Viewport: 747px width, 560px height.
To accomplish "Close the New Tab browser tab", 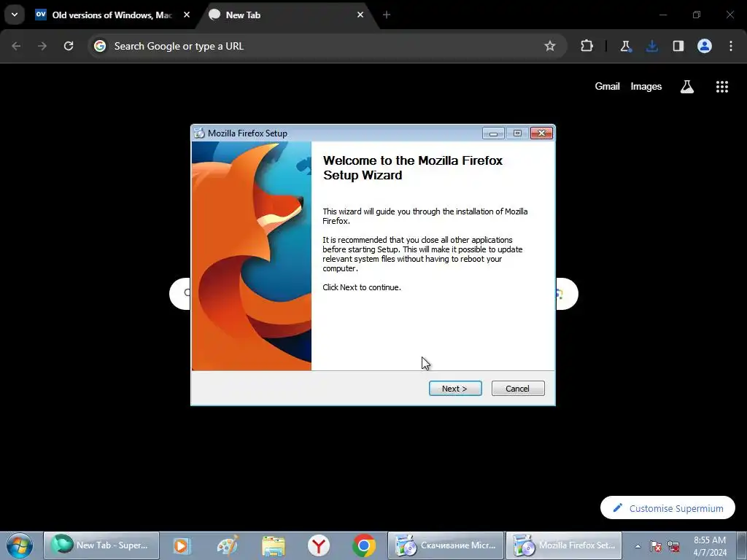I will [x=360, y=15].
